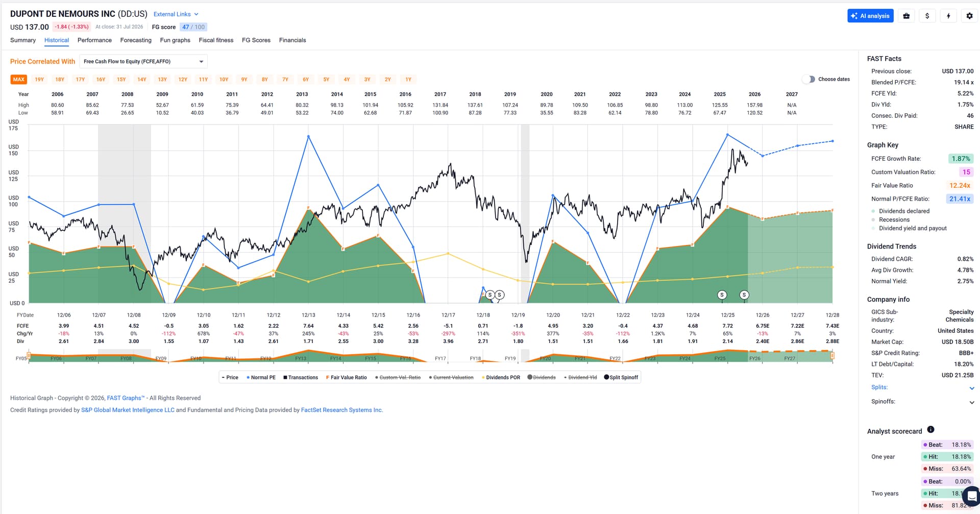Click the briefcase portfolio icon
980x514 pixels.
906,16
